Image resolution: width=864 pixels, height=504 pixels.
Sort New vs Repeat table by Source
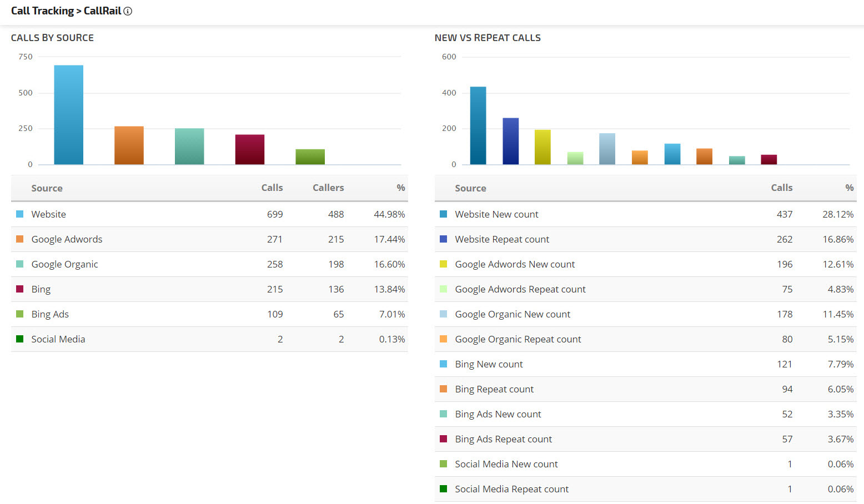click(x=470, y=188)
